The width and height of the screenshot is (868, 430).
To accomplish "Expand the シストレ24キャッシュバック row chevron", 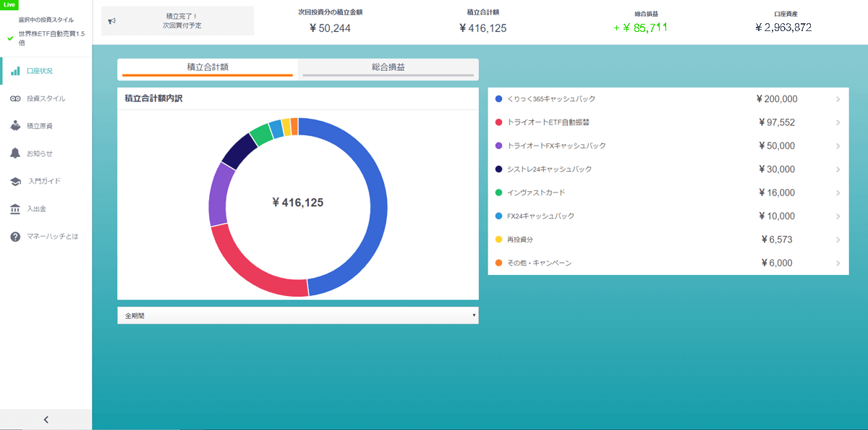I will [x=838, y=169].
